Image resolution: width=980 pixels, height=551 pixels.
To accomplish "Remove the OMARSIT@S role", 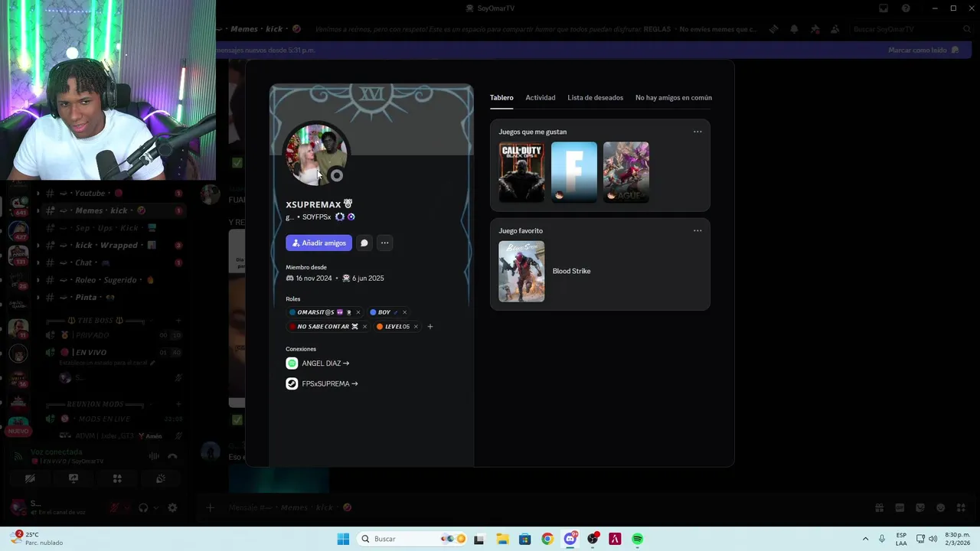I will pos(358,312).
